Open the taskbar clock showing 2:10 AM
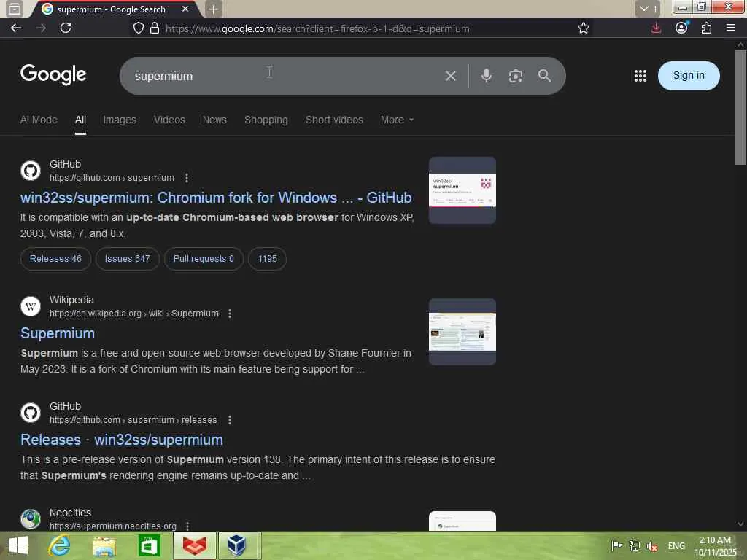The height and width of the screenshot is (560, 747). [x=715, y=546]
